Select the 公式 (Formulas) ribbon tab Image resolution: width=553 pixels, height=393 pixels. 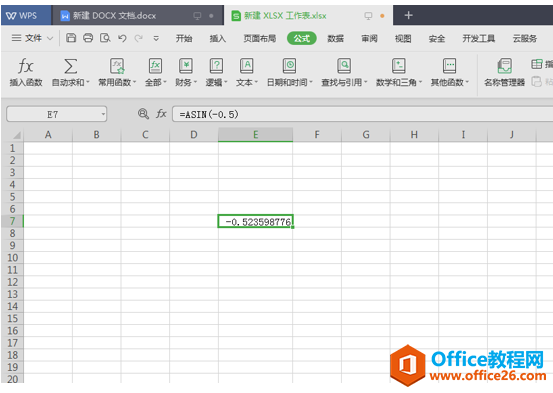pyautogui.click(x=302, y=38)
